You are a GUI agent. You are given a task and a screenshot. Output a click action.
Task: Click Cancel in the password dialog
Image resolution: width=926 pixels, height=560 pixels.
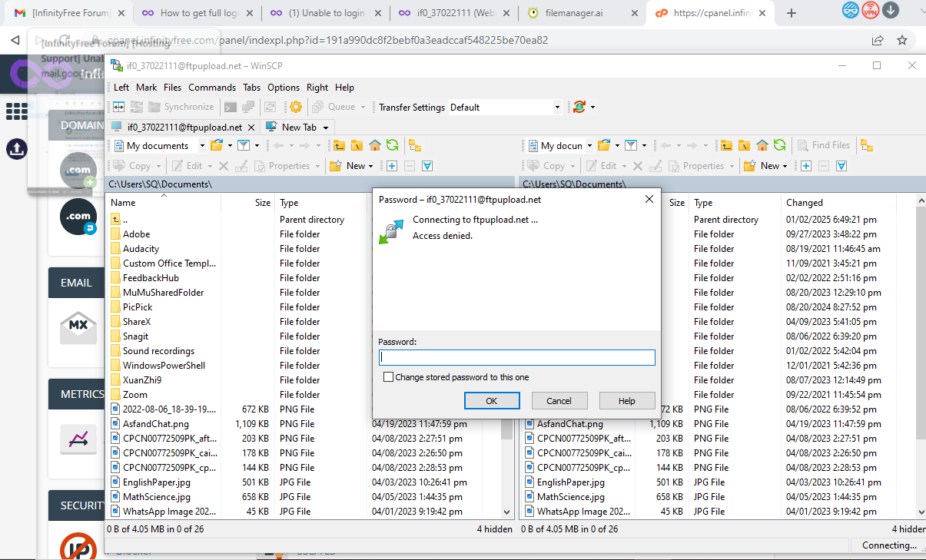point(559,400)
